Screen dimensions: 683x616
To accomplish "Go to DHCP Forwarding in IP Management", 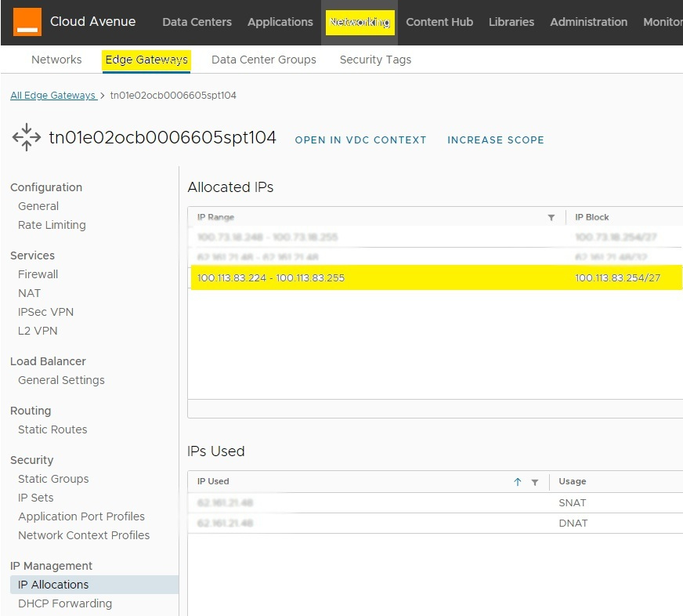I will coord(65,603).
